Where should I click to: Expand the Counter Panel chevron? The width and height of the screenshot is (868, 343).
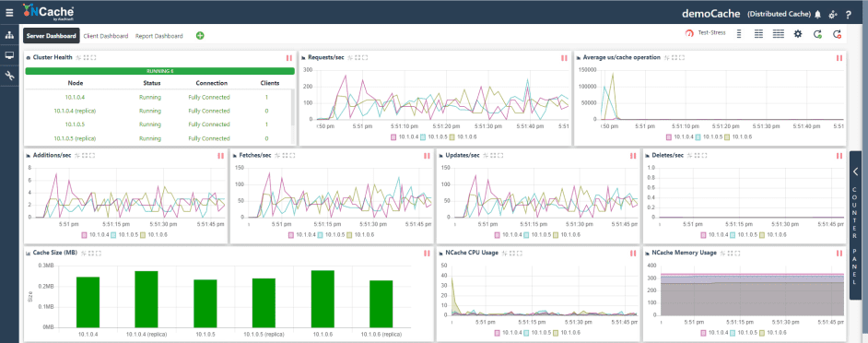click(855, 171)
